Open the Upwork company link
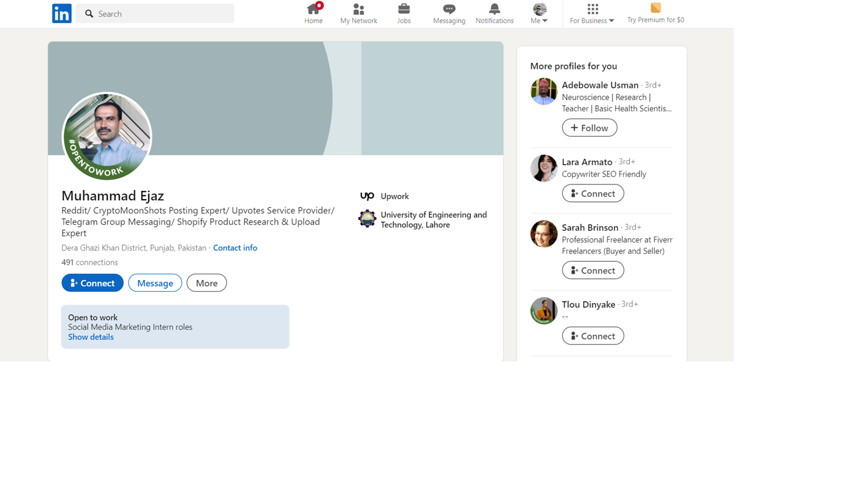The width and height of the screenshot is (868, 504). (x=395, y=196)
